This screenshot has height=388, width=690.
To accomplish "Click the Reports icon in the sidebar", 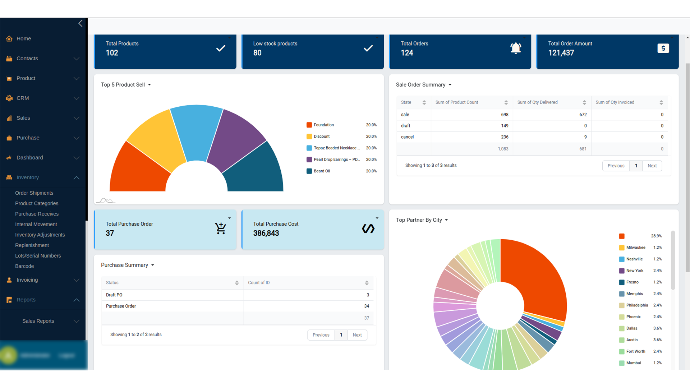I will (9, 300).
